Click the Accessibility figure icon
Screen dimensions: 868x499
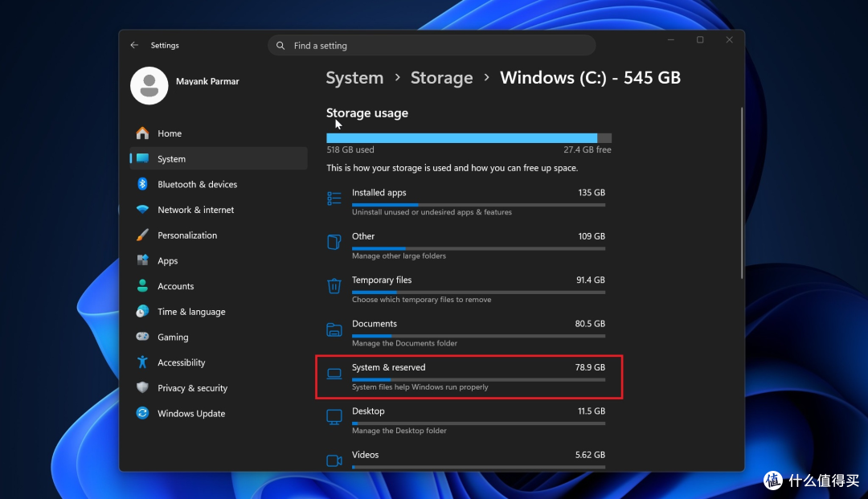point(142,362)
